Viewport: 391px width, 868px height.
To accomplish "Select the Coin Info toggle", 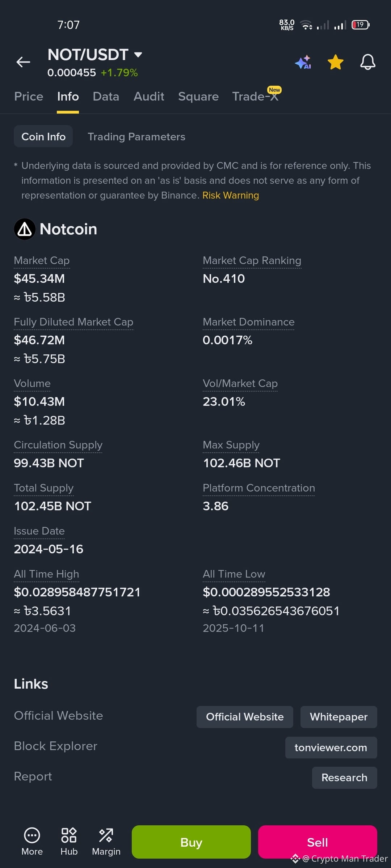I will 43,136.
